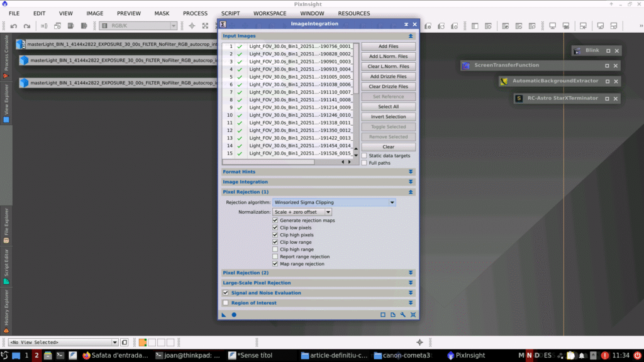Click the AutomaticBackgroundExtractor process icon

point(504,81)
